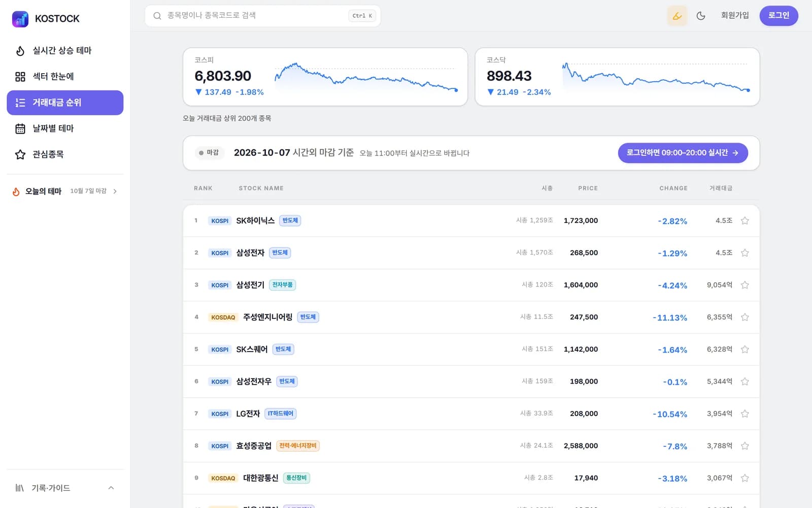Image resolution: width=812 pixels, height=508 pixels.
Task: Mark 삼성전자우 as favorite
Action: [x=745, y=382]
